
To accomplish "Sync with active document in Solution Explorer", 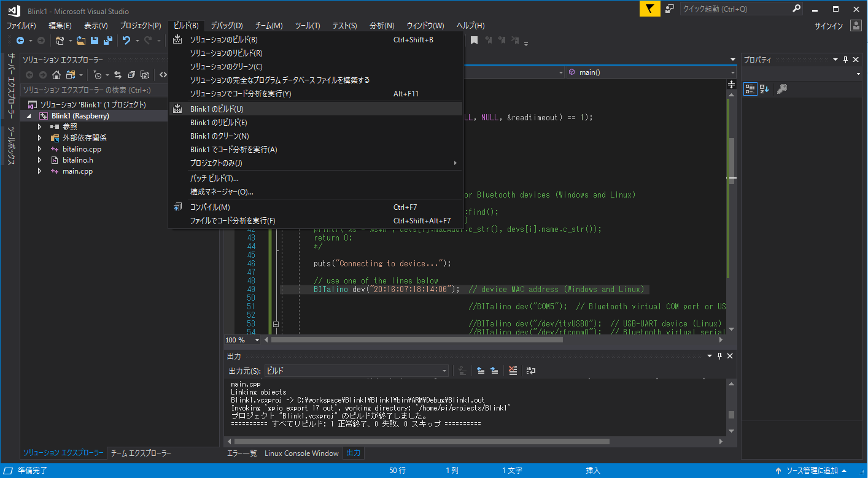I will (x=117, y=75).
